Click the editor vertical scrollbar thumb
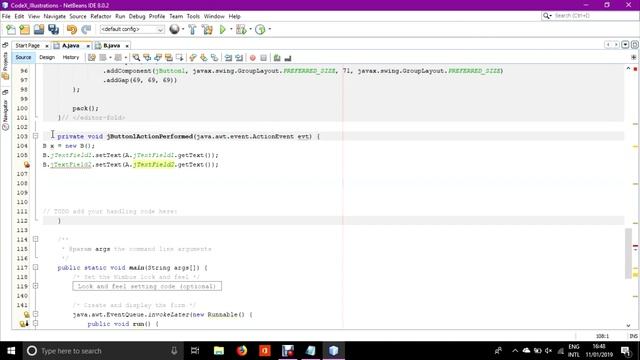 tap(628, 253)
